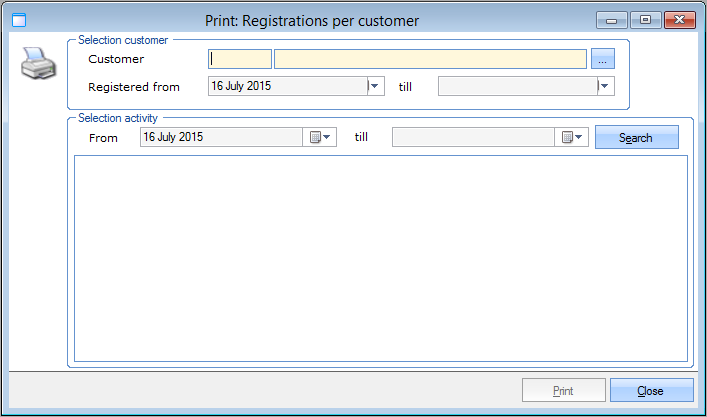Focus the Customer code input field

[x=240, y=59]
